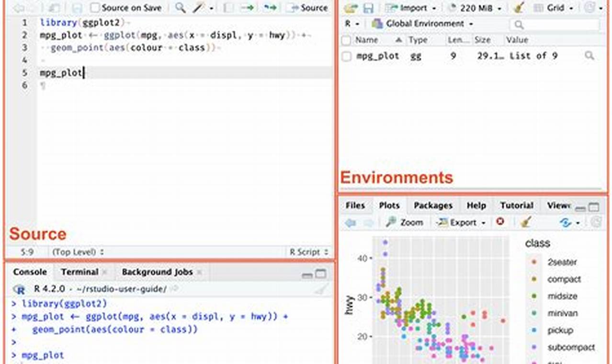
Task: Re-run the previous code region
Action: (x=271, y=7)
